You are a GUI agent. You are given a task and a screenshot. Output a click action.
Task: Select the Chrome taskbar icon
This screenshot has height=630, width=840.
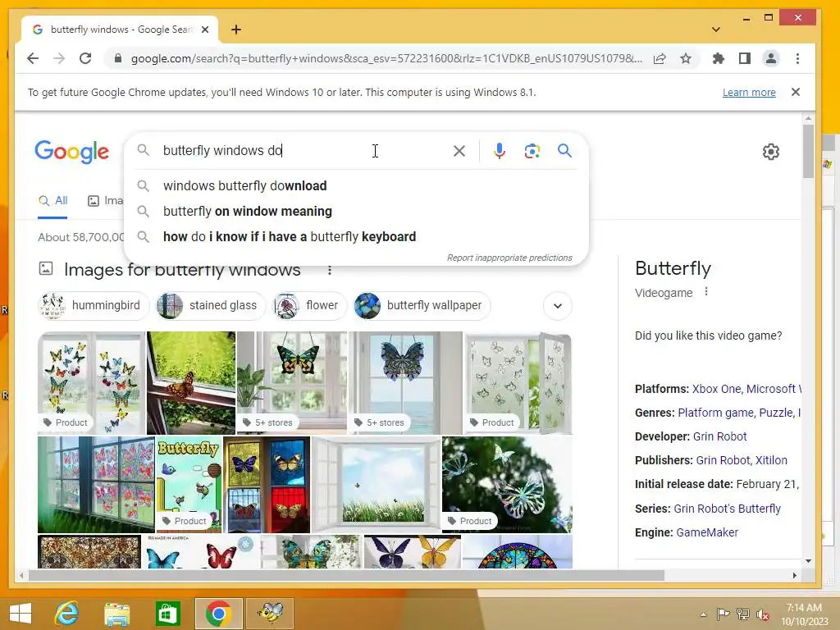pos(218,614)
